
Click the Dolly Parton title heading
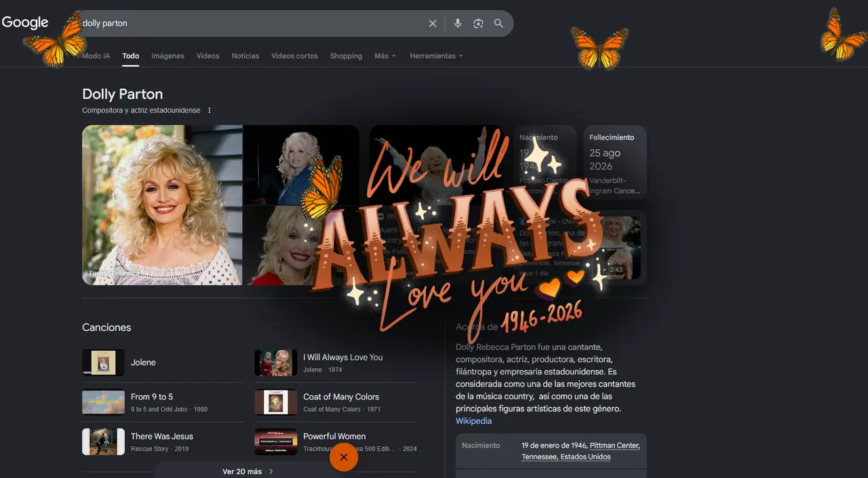click(122, 94)
